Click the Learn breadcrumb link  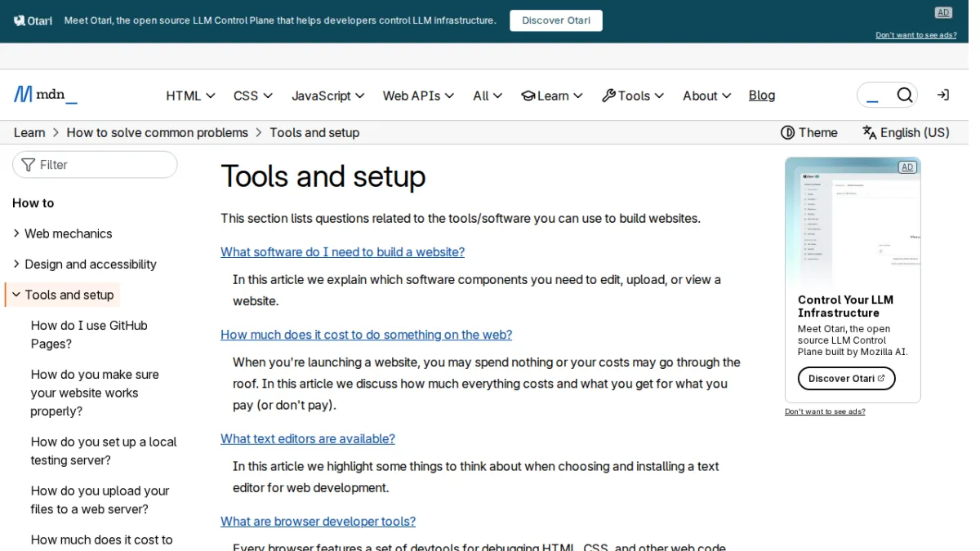[29, 132]
